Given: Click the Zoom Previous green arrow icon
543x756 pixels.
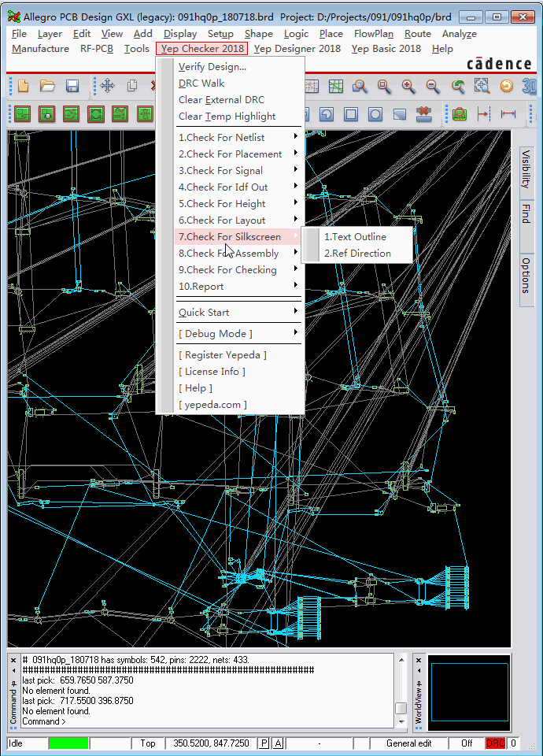Looking at the screenshot, I should [458, 87].
